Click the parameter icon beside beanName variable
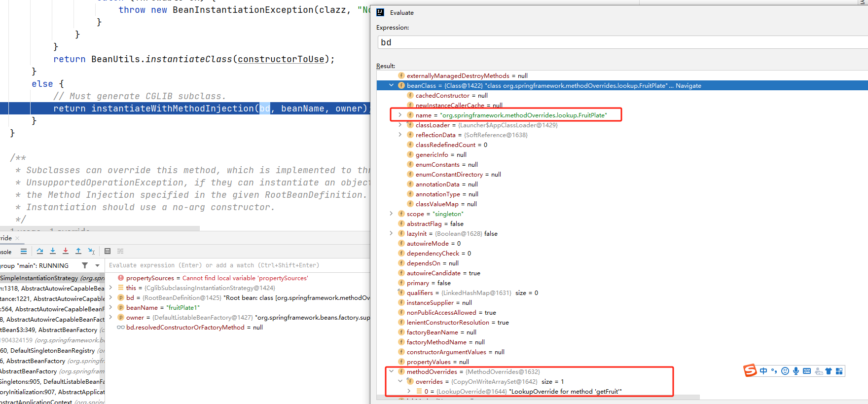 (121, 307)
